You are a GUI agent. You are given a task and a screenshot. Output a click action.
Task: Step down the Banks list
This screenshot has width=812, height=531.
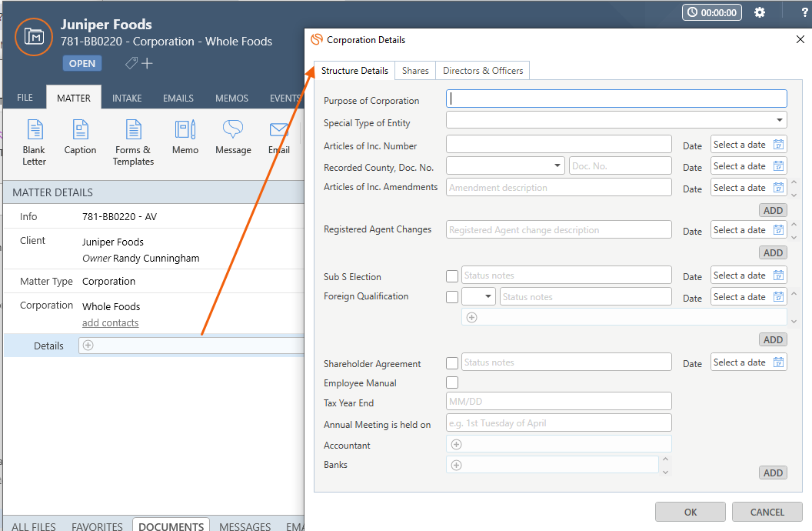point(665,472)
